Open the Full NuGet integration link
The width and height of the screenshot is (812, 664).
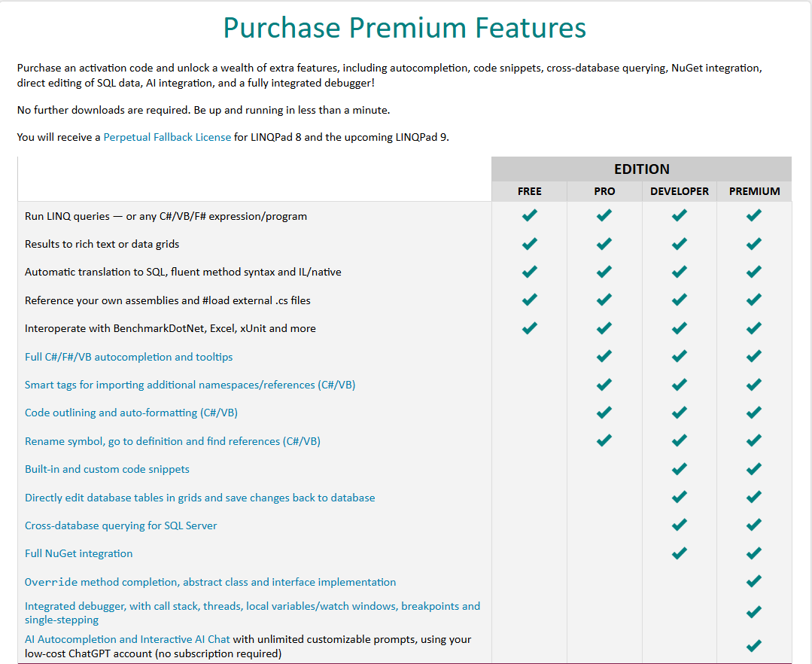(x=78, y=553)
